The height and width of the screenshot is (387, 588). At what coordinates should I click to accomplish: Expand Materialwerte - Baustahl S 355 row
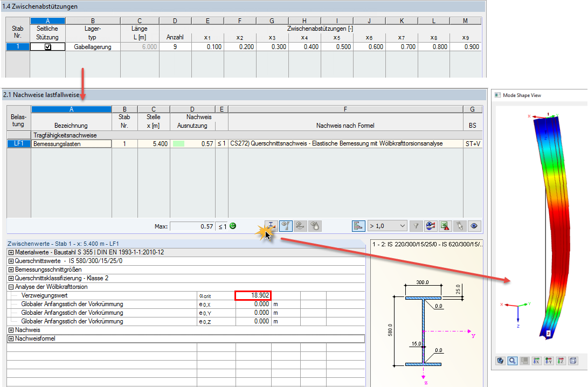[11, 252]
